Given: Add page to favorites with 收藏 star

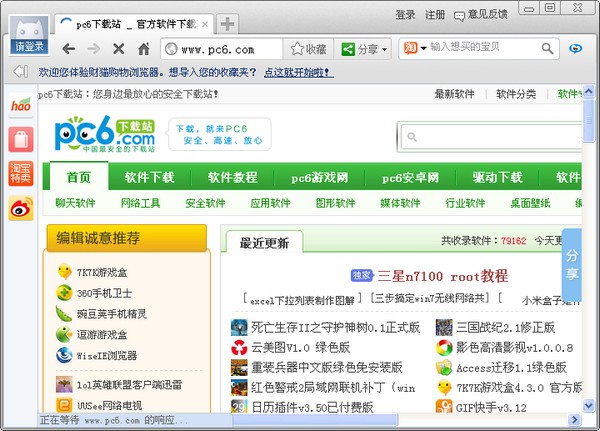Looking at the screenshot, I should coord(308,49).
